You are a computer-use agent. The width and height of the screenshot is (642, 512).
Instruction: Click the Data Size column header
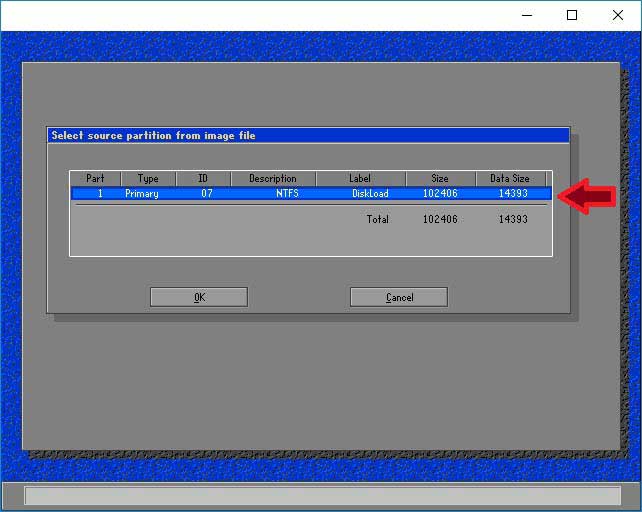tap(510, 179)
